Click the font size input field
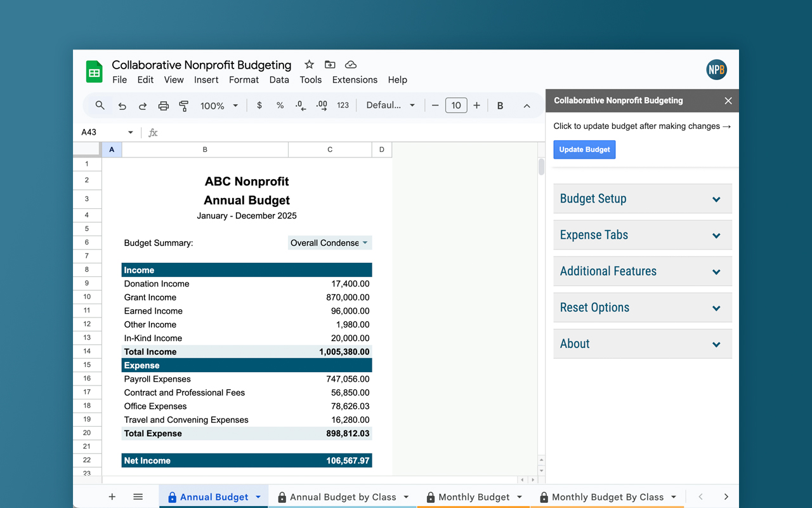The image size is (812, 508). (456, 105)
